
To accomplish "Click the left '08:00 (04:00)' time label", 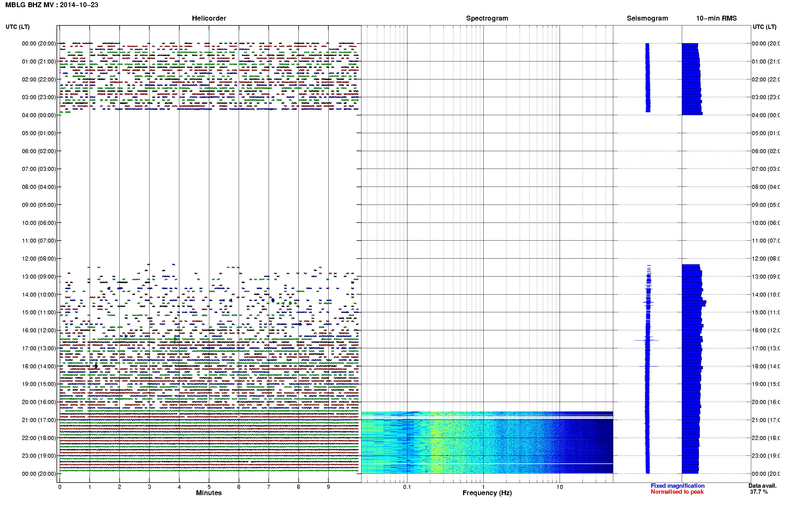I will tap(39, 187).
